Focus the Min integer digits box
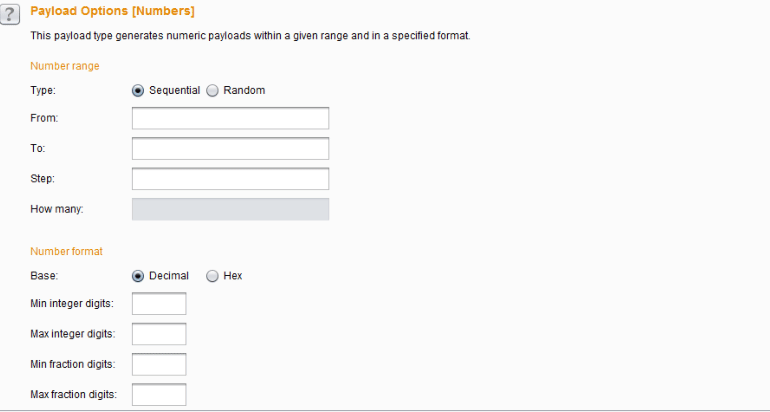 click(x=159, y=303)
